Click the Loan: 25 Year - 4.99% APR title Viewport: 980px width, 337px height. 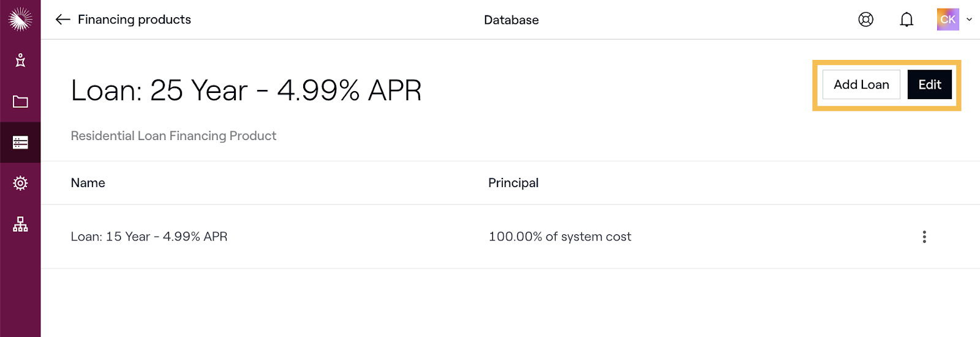point(246,91)
